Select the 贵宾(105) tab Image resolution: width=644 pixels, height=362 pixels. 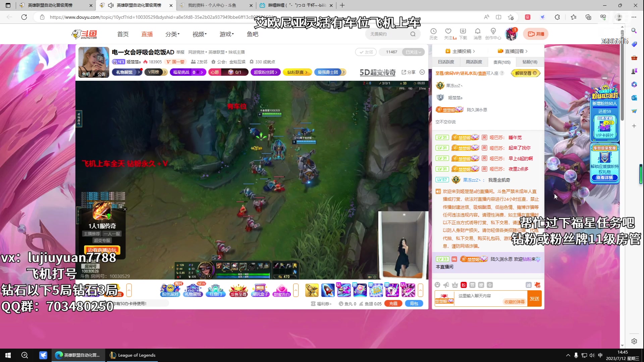(502, 62)
